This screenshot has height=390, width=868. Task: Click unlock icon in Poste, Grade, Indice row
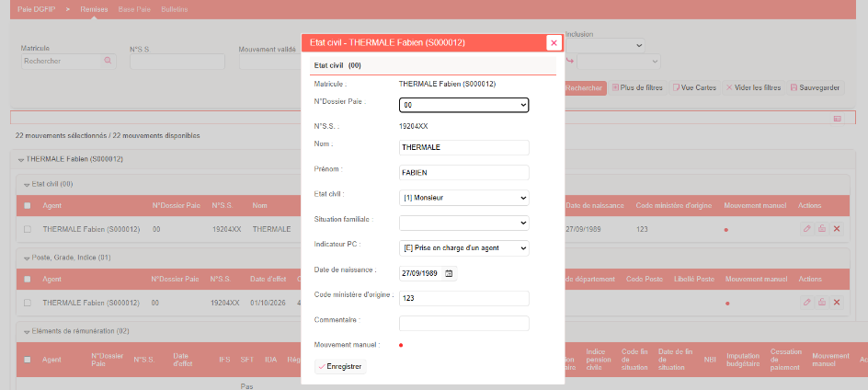[822, 303]
